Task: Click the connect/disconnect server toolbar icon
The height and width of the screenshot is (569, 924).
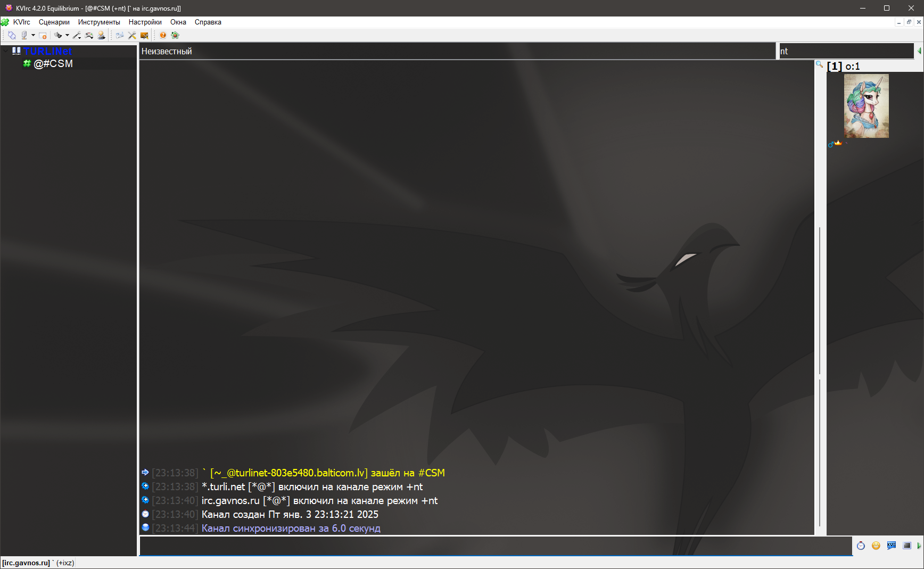Action: tap(12, 36)
